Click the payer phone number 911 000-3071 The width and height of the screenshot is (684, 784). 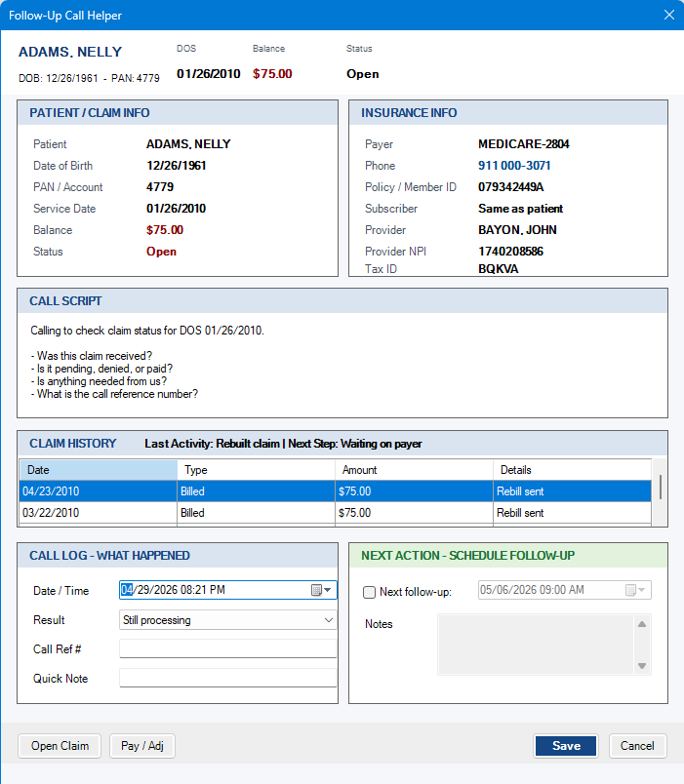tap(514, 166)
